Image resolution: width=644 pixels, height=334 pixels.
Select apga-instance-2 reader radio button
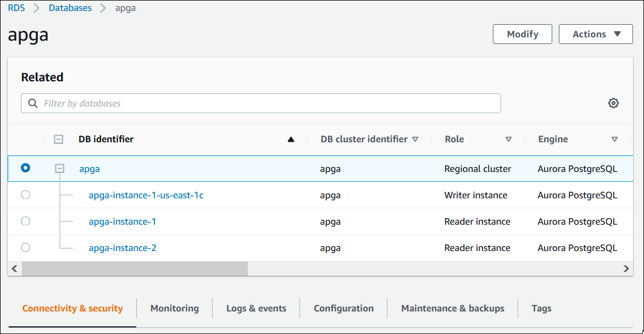pos(25,247)
